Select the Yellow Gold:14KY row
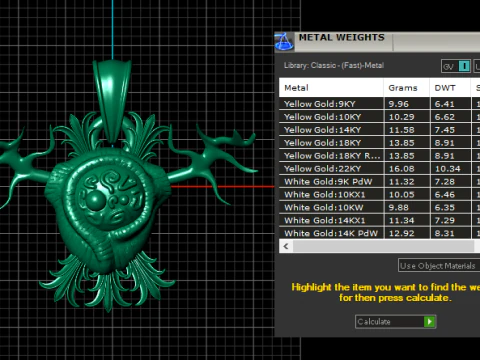Image resolution: width=480 pixels, height=360 pixels. pyautogui.click(x=379, y=130)
